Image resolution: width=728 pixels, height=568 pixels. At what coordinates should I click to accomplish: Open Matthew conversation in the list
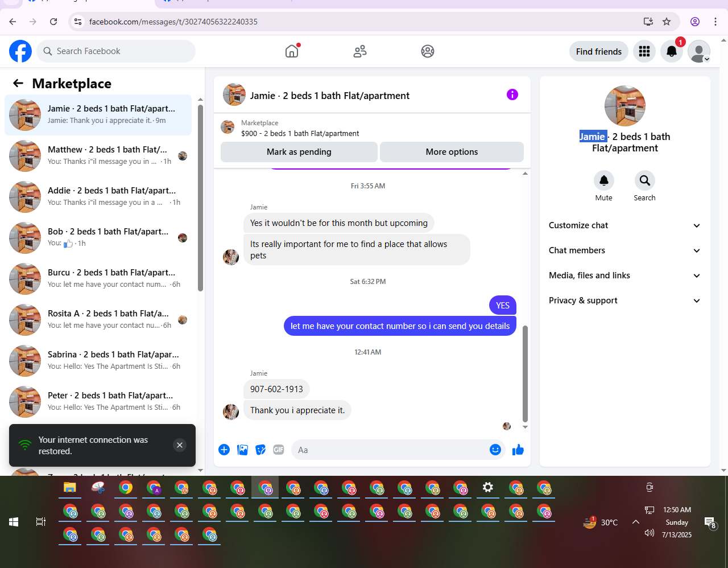coord(98,155)
